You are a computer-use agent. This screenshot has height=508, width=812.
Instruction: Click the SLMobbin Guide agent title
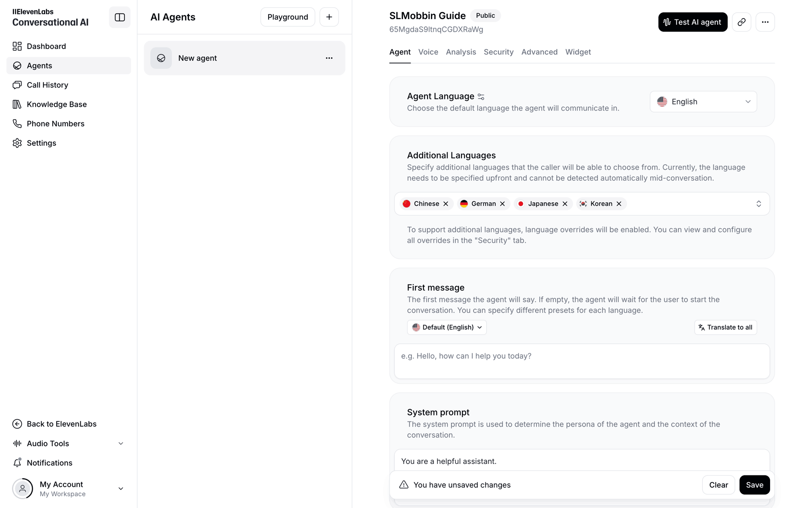tap(427, 16)
